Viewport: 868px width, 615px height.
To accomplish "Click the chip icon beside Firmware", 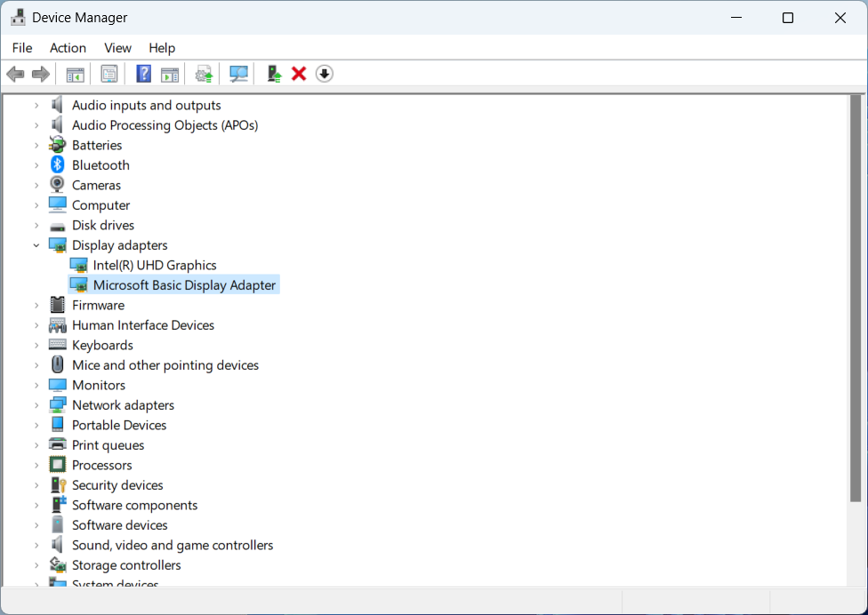I will (x=58, y=305).
